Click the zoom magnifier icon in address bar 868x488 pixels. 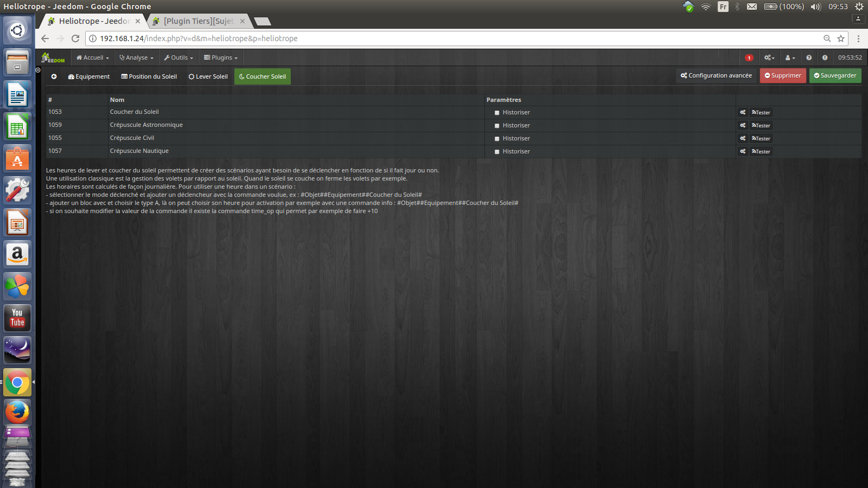point(827,38)
